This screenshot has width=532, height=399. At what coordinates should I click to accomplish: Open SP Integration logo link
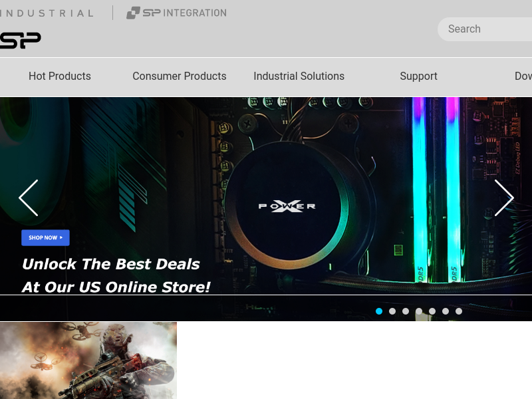click(x=176, y=13)
